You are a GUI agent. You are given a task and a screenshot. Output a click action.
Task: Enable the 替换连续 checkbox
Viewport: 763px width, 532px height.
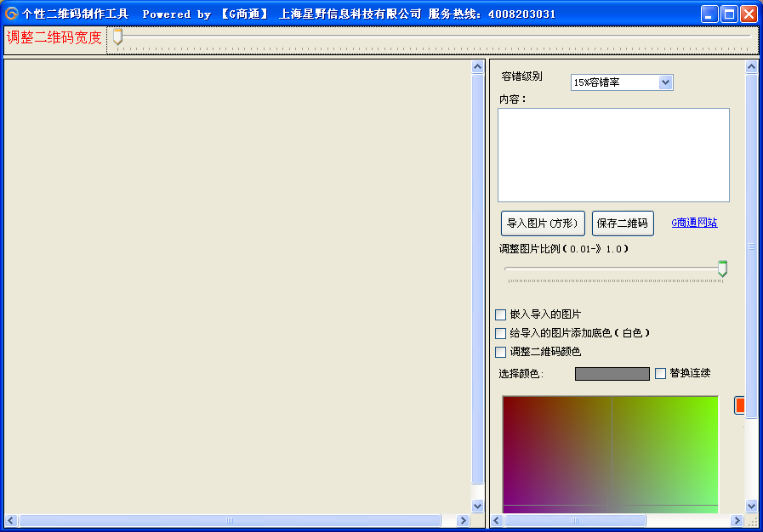click(x=660, y=373)
